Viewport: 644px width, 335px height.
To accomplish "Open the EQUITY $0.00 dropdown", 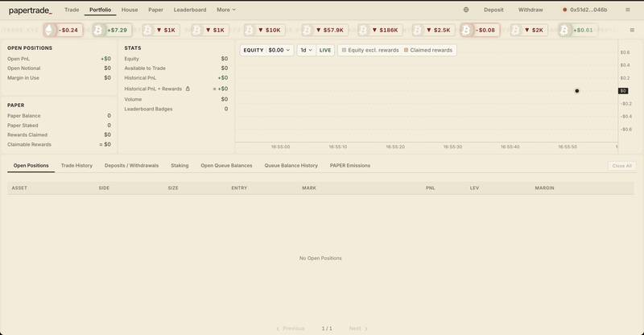I will click(x=267, y=50).
